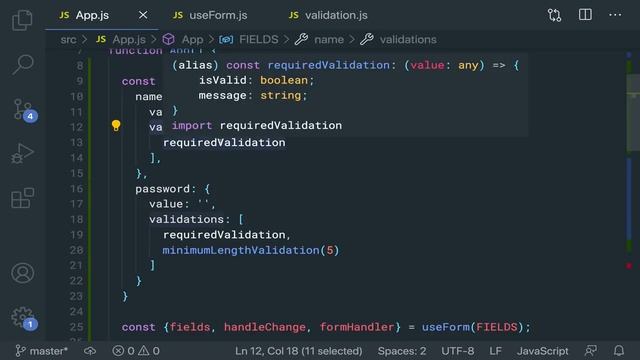
Task: Open the Search view in the activity bar
Action: point(22,64)
